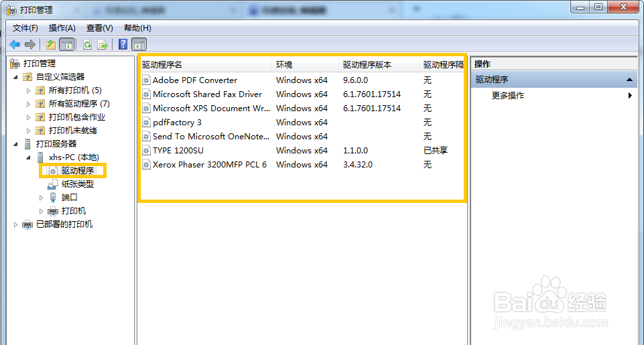Open the 文件(F) menu
Viewport: 644px width, 345px height.
[25, 28]
